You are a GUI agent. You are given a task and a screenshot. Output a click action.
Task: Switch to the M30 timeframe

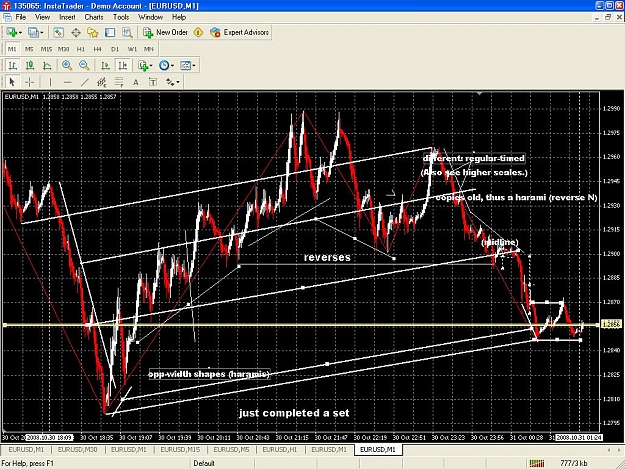[63, 49]
